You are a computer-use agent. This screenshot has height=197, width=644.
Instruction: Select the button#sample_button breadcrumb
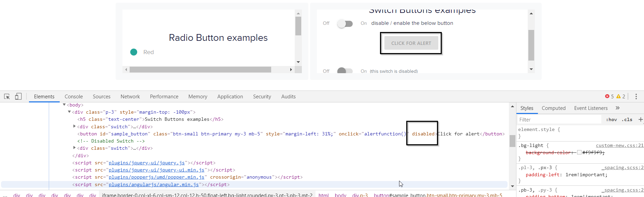[438, 195]
